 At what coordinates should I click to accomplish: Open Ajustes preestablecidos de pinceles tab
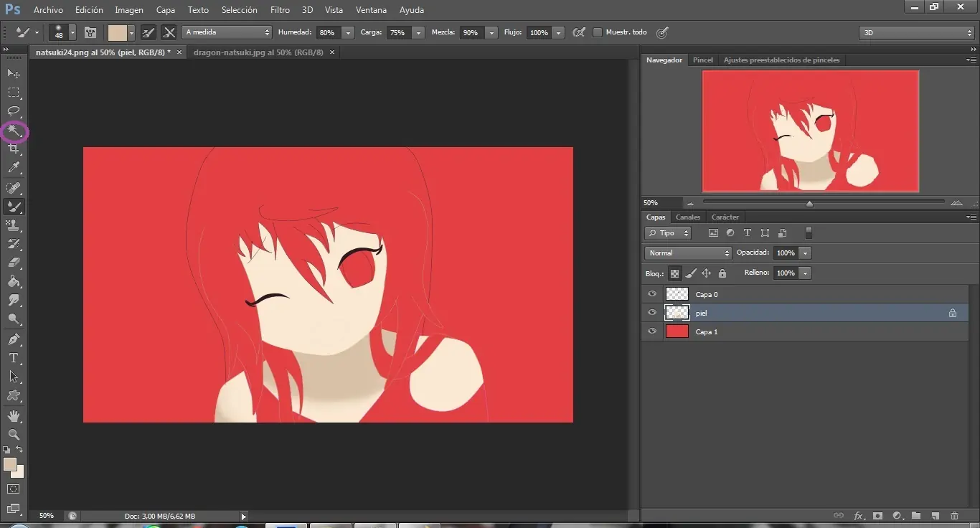781,60
